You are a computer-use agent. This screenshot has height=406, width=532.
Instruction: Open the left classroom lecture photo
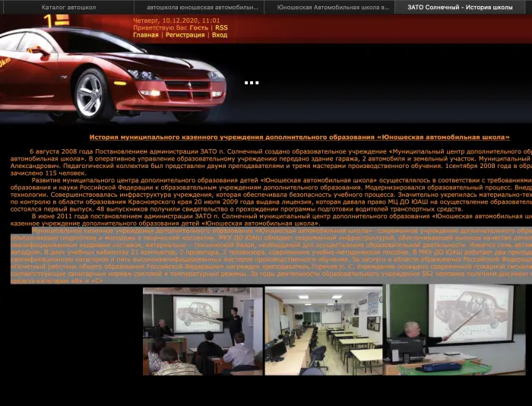click(202, 330)
